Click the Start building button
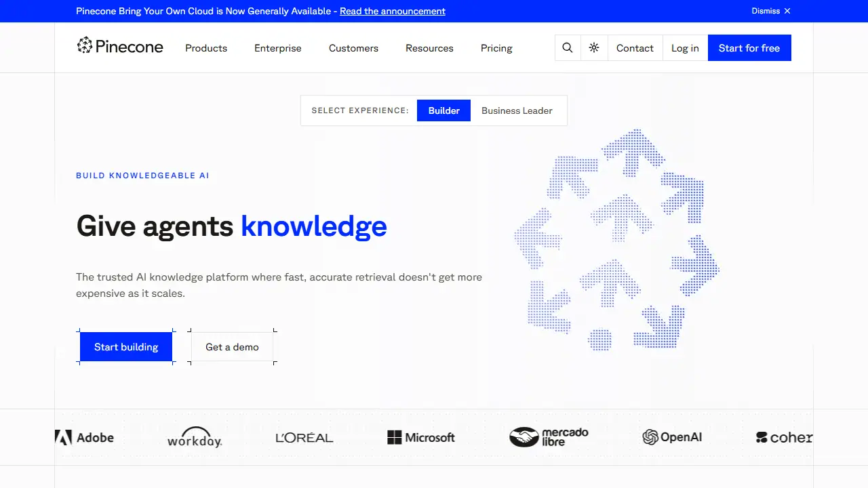 click(126, 347)
